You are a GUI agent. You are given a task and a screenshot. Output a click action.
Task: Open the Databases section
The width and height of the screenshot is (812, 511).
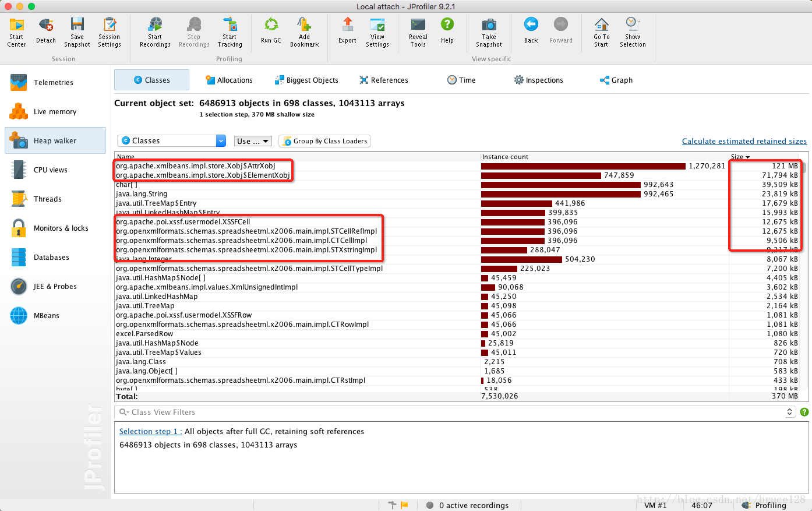click(x=55, y=258)
